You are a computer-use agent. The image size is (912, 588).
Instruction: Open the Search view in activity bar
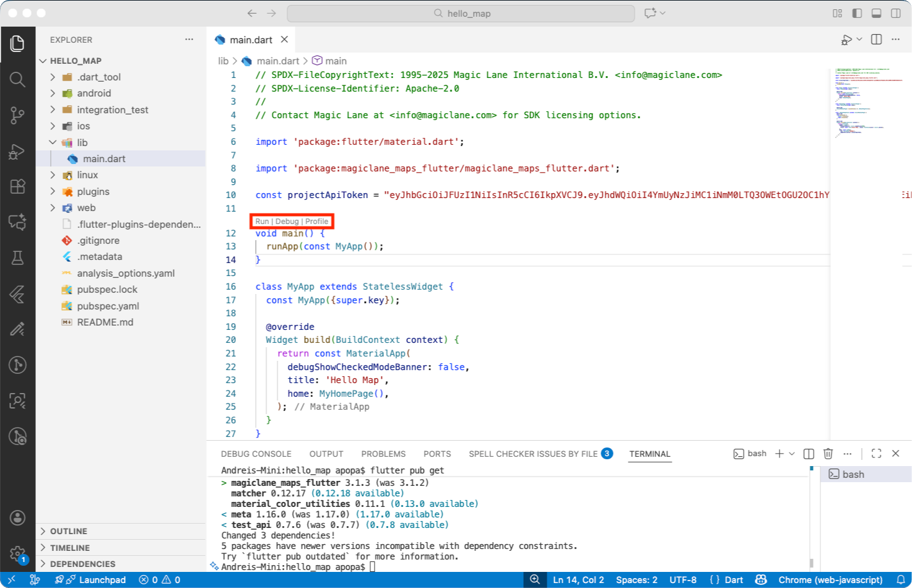point(17,79)
